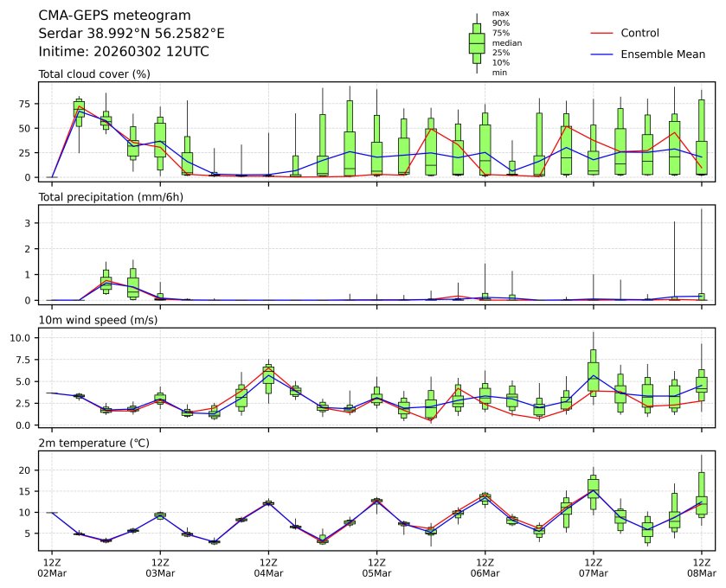Click the green box plot legend symbol

[x=476, y=42]
